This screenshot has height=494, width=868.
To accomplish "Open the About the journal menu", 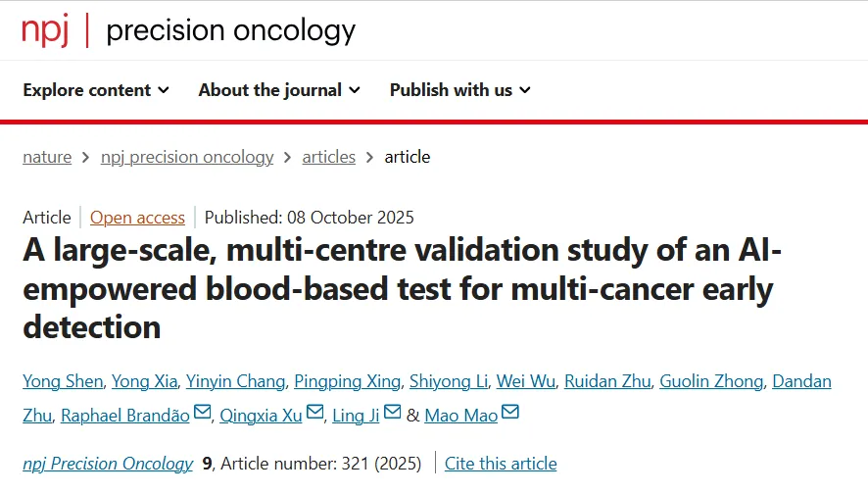I will click(x=279, y=90).
